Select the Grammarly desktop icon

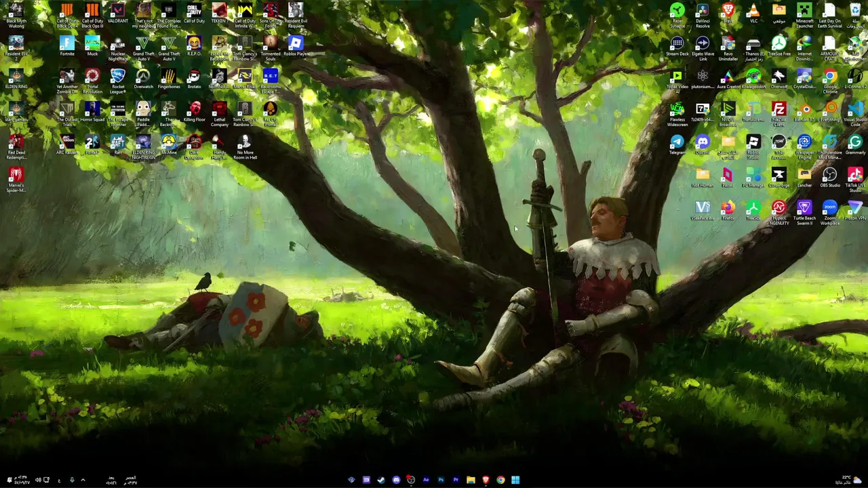(x=855, y=145)
